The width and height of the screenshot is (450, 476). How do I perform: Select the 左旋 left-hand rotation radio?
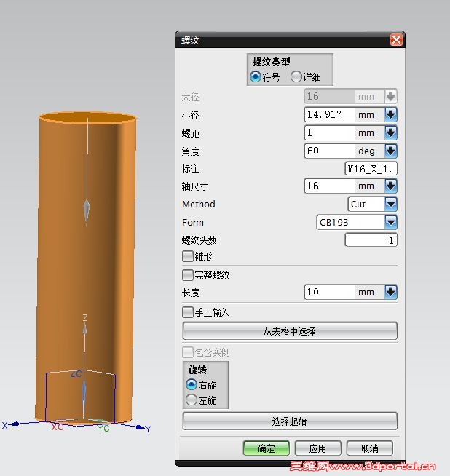click(192, 400)
